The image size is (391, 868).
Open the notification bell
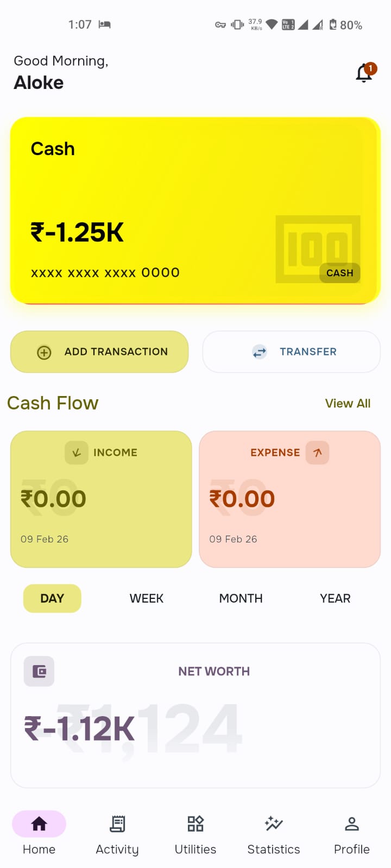point(364,73)
